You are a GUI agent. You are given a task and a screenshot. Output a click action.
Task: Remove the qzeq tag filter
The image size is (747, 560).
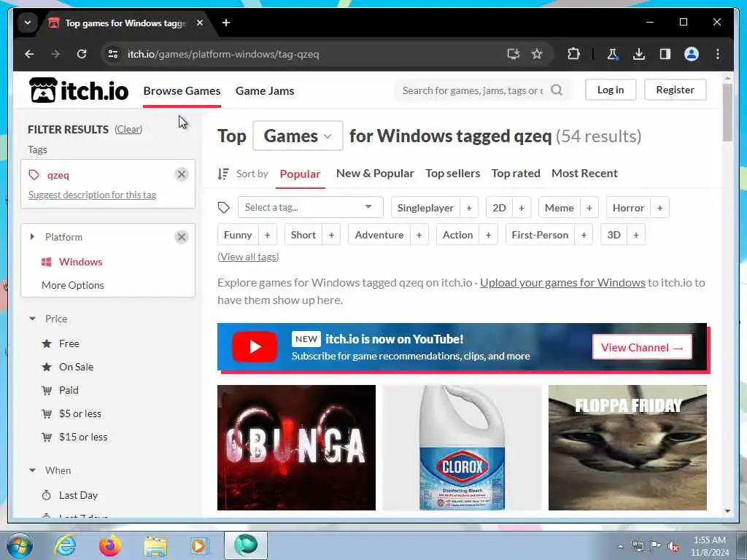click(182, 175)
